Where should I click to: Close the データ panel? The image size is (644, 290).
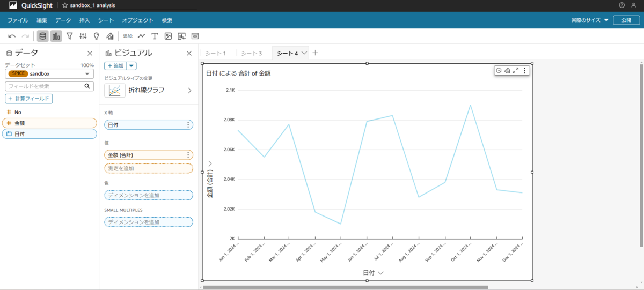90,53
